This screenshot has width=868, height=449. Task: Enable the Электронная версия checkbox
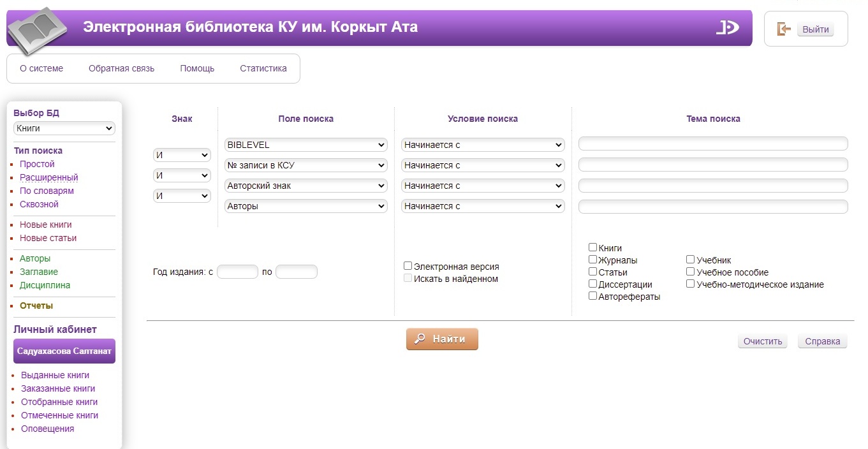(x=408, y=266)
